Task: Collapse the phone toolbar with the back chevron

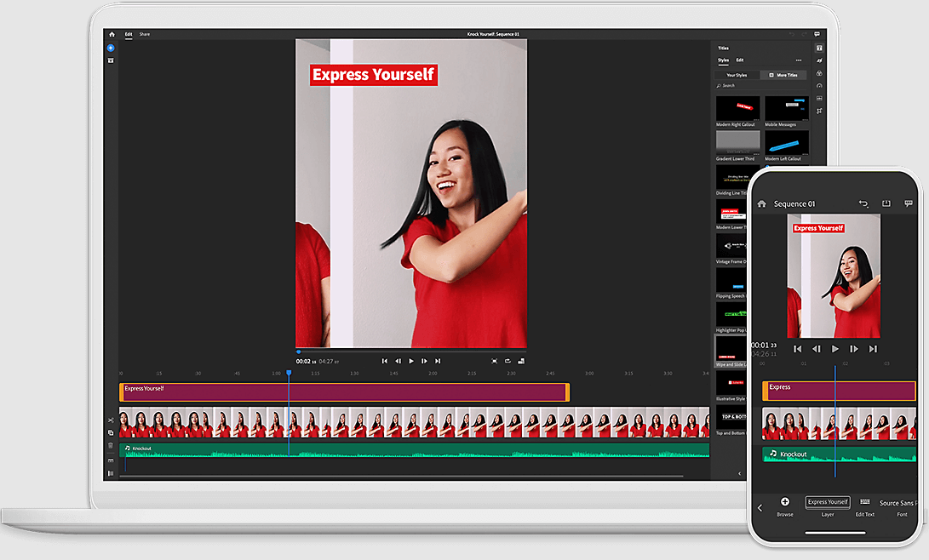Action: click(x=760, y=507)
